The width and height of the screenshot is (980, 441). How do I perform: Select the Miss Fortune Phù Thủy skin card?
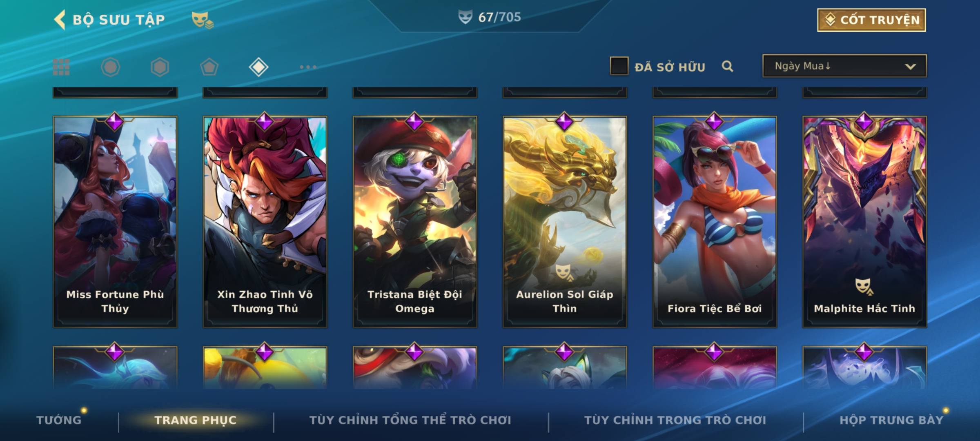coord(115,222)
